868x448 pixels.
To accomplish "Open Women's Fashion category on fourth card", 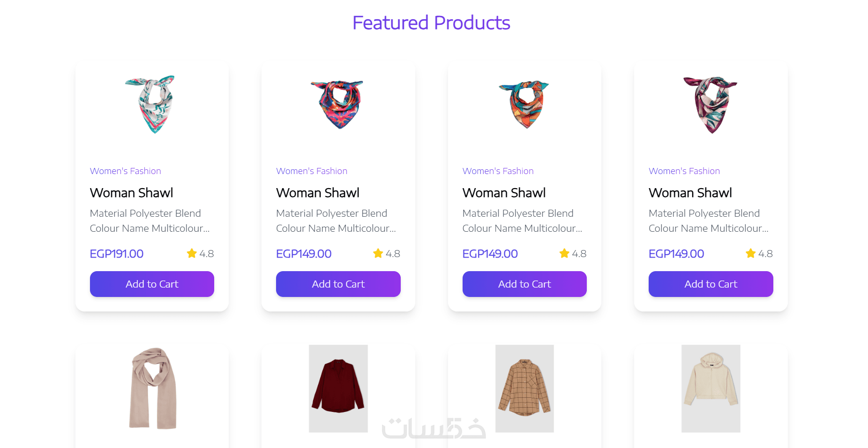I will pyautogui.click(x=684, y=171).
